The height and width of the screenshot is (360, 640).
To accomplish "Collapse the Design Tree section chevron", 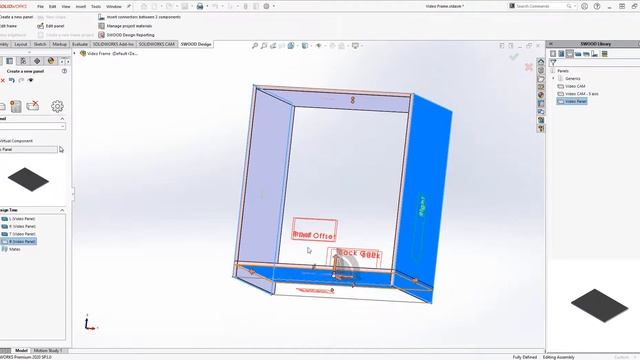I will (62, 210).
